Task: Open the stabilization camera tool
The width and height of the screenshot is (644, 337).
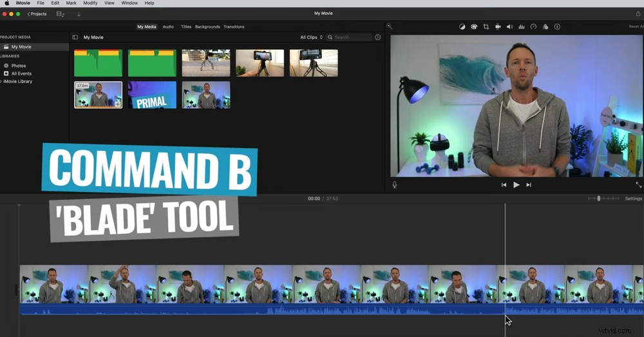Action: [x=498, y=26]
